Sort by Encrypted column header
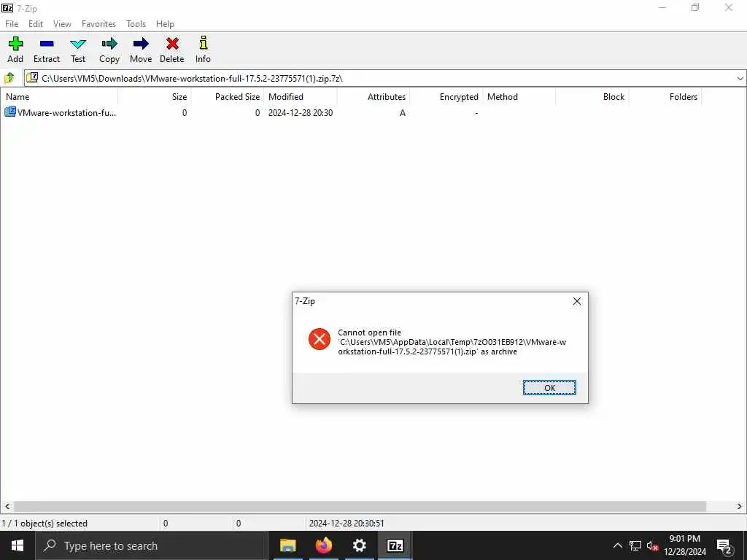This screenshot has height=560, width=747. tap(446, 97)
